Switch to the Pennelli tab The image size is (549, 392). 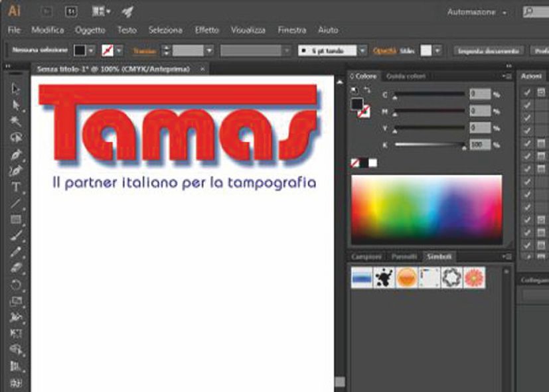404,257
